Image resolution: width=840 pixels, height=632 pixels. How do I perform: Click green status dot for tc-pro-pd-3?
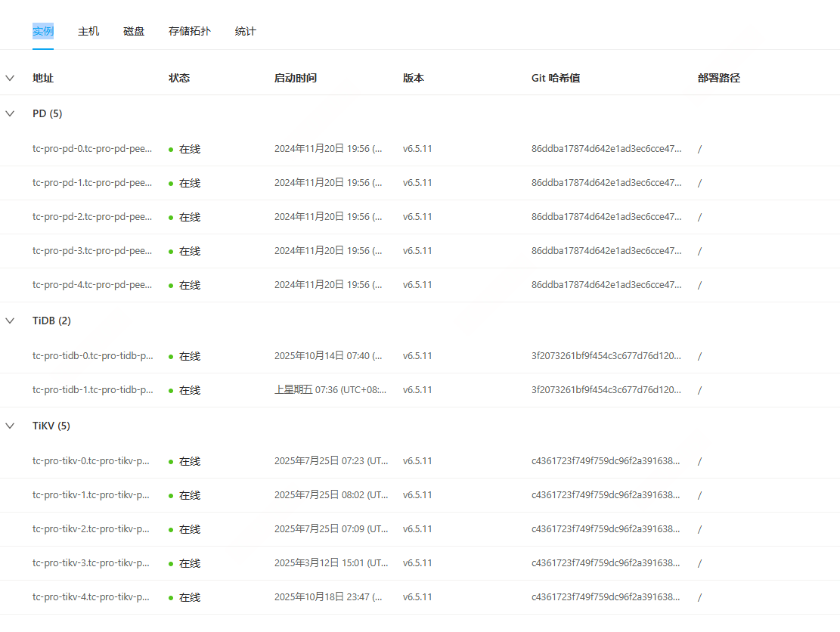(171, 252)
